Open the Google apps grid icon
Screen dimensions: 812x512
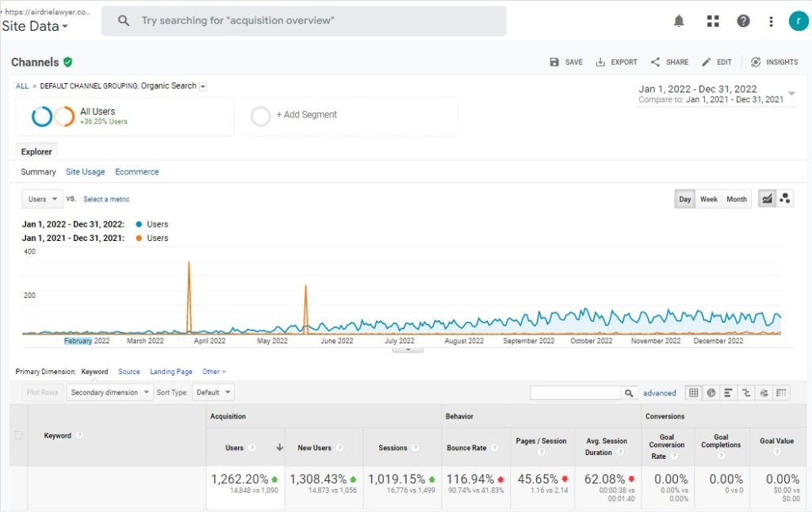pyautogui.click(x=712, y=21)
